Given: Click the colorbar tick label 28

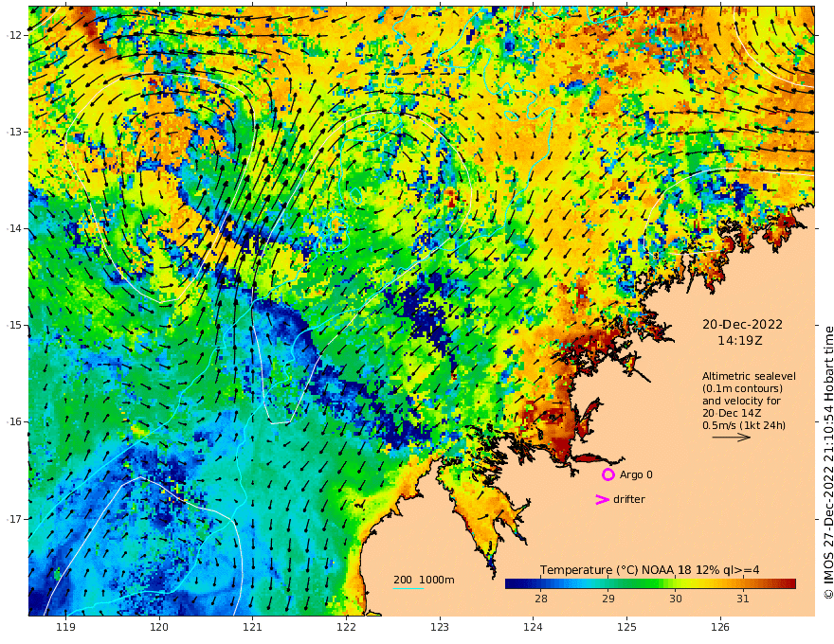Looking at the screenshot, I should [x=541, y=599].
